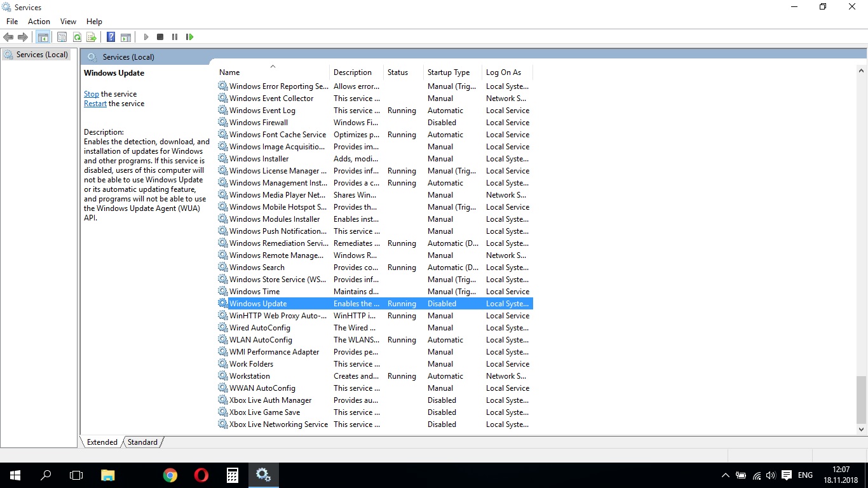Viewport: 868px width, 488px height.
Task: Sort by the Log On As column header
Action: pyautogui.click(x=507, y=72)
